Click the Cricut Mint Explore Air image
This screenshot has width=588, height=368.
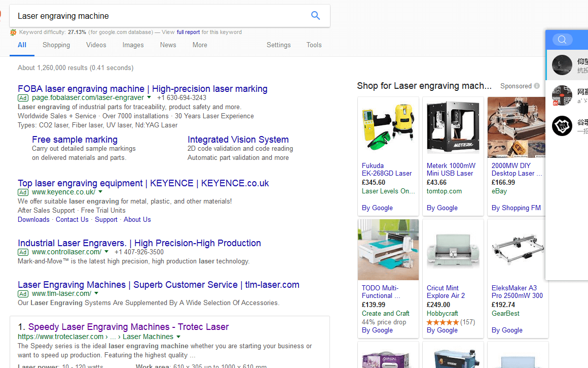pyautogui.click(x=453, y=250)
